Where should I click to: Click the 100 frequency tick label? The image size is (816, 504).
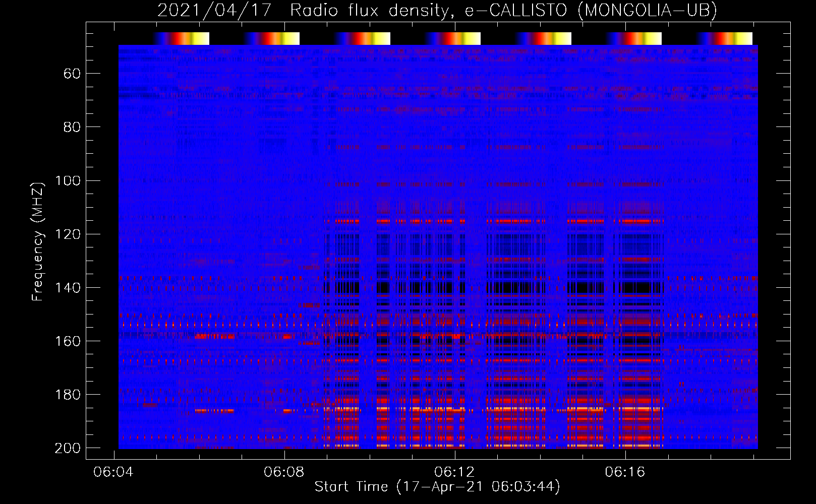pyautogui.click(x=68, y=180)
